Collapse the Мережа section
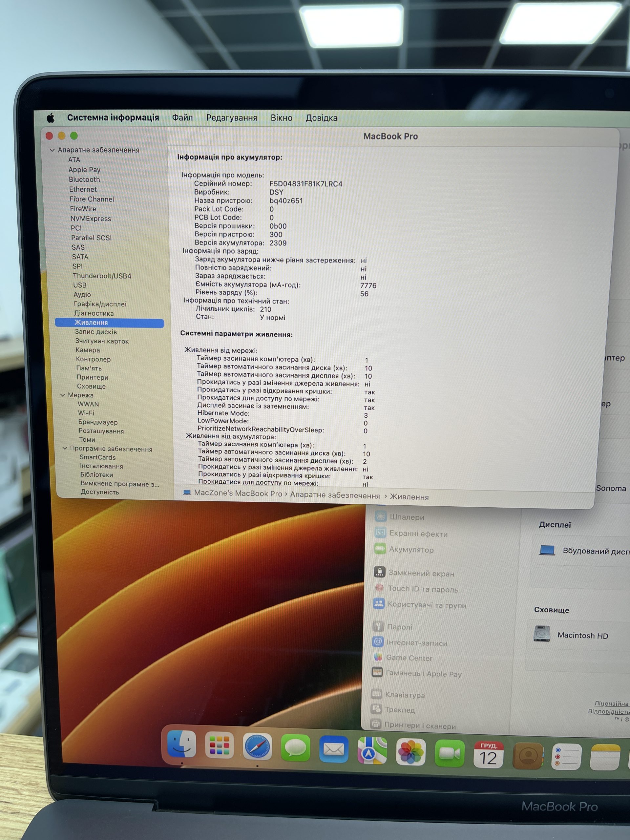The height and width of the screenshot is (840, 630). tap(63, 395)
